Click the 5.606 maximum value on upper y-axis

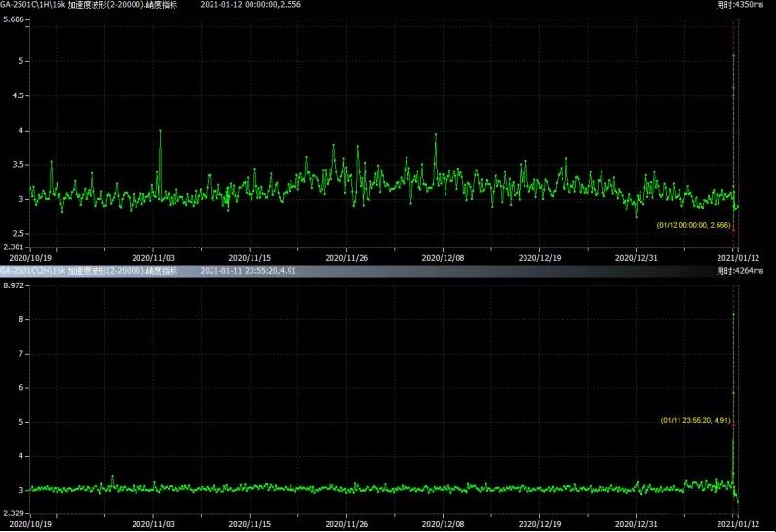(14, 20)
